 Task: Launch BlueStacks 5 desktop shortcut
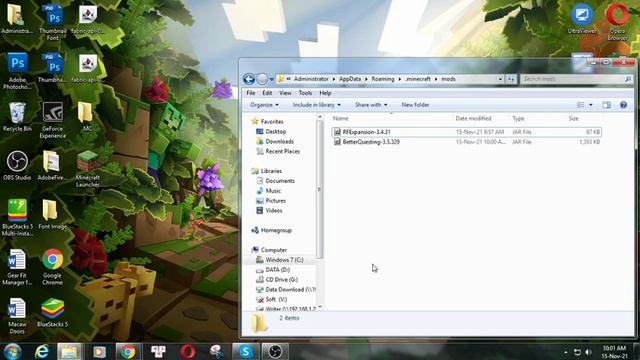click(53, 313)
